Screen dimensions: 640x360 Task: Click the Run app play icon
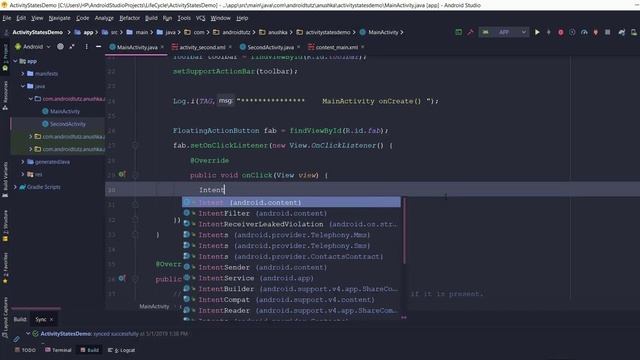(x=537, y=32)
